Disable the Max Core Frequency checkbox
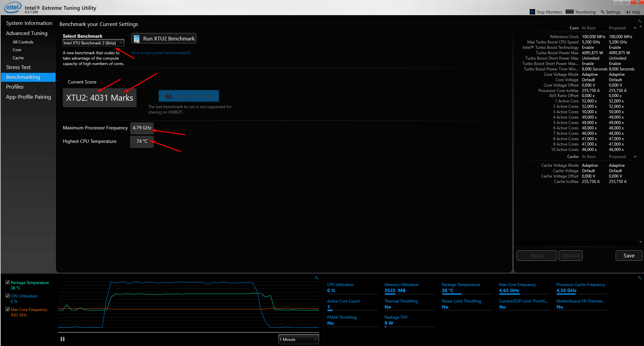 click(7, 309)
